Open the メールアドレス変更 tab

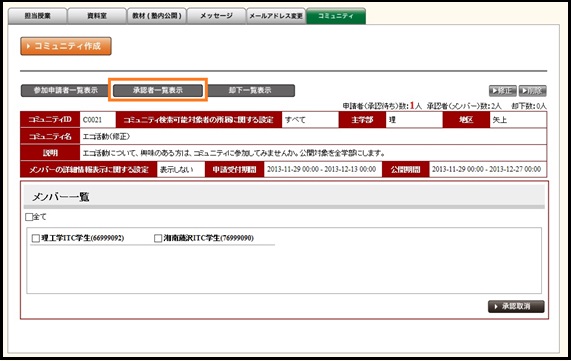click(276, 16)
